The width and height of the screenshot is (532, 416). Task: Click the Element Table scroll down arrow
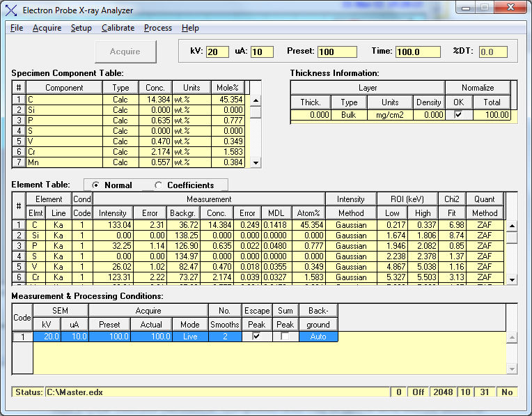pos(512,280)
